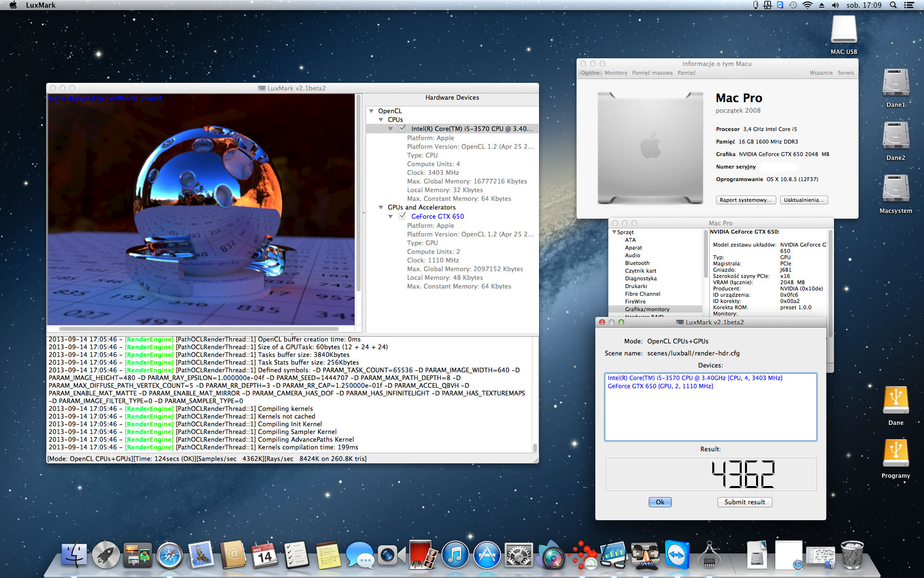Image resolution: width=924 pixels, height=578 pixels.
Task: Launch iTunes from the dock
Action: pyautogui.click(x=455, y=555)
